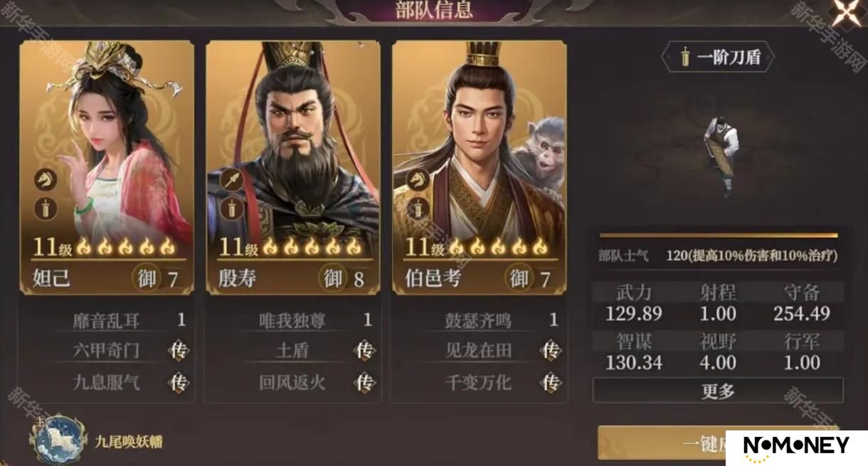Click the horse icon on 妲己's card

point(45,181)
